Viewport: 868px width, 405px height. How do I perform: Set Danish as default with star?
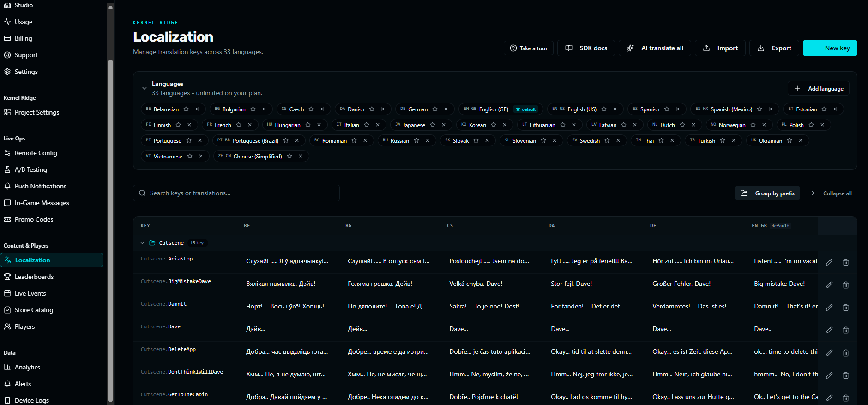click(372, 109)
